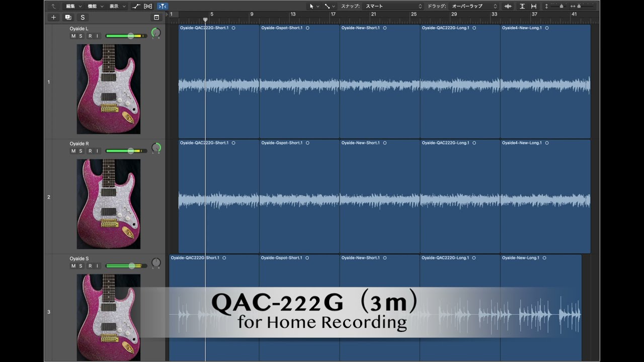Viewport: 644px width, 362px height.
Task: Click bar 21 on the timeline ruler
Action: pyautogui.click(x=373, y=14)
